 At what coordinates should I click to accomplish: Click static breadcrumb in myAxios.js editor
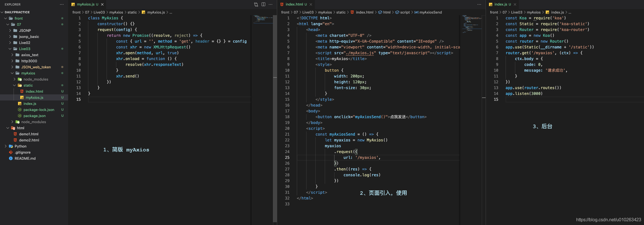(132, 12)
